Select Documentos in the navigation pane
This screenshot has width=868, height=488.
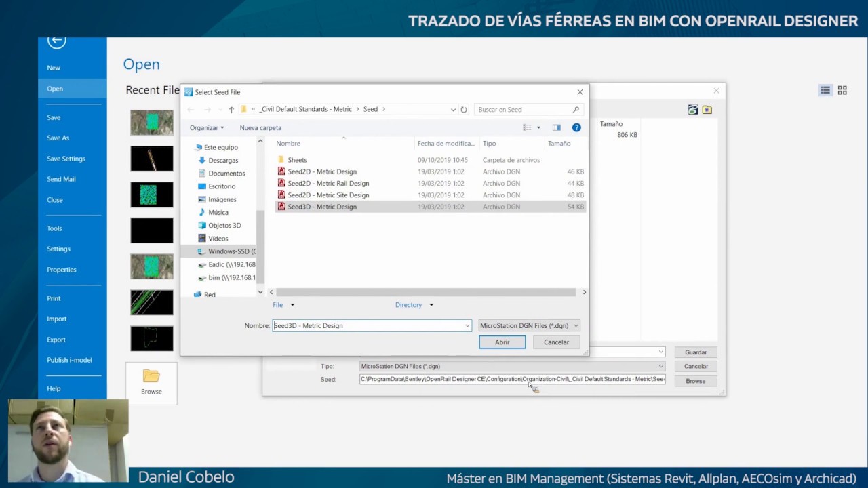226,174
